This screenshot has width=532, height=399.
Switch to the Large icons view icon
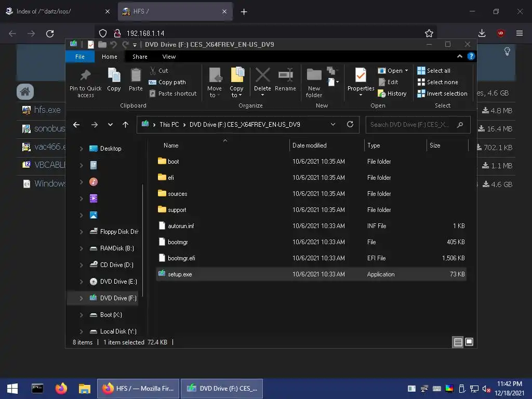[469, 342]
